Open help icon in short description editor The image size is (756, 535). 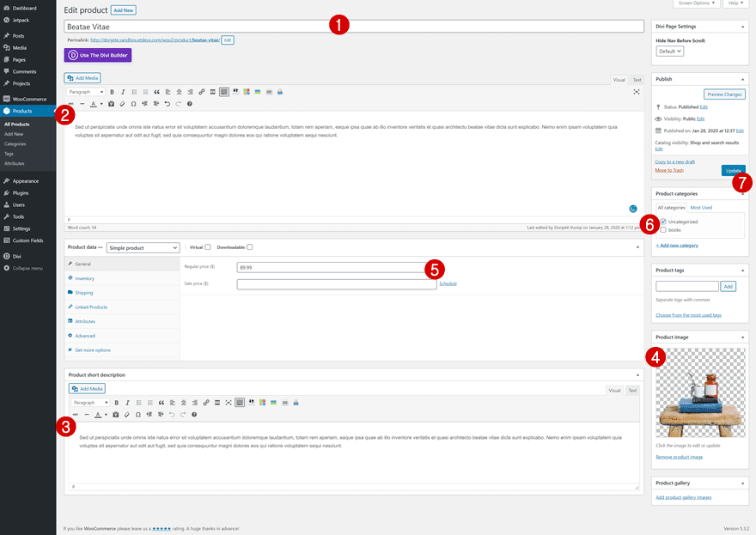tap(194, 415)
